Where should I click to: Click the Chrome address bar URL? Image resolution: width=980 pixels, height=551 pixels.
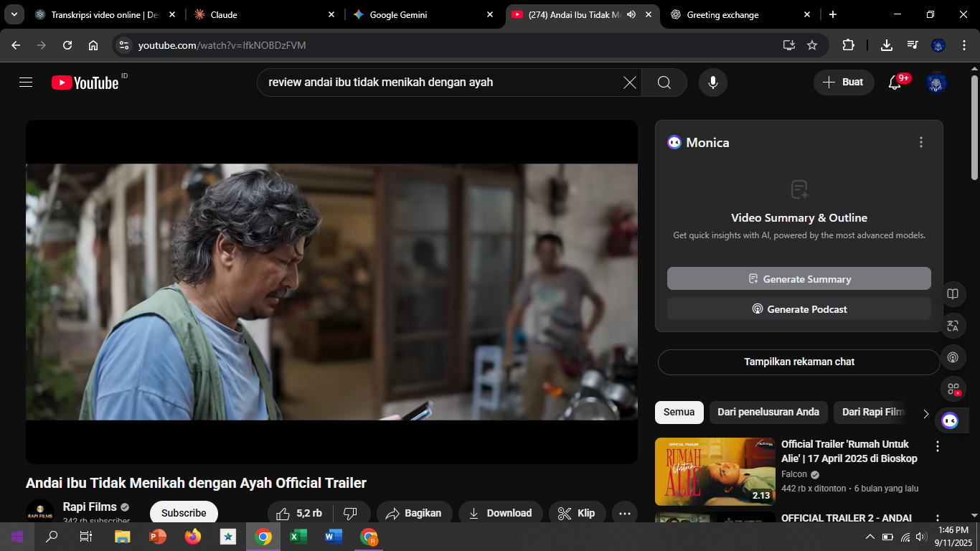(x=222, y=45)
